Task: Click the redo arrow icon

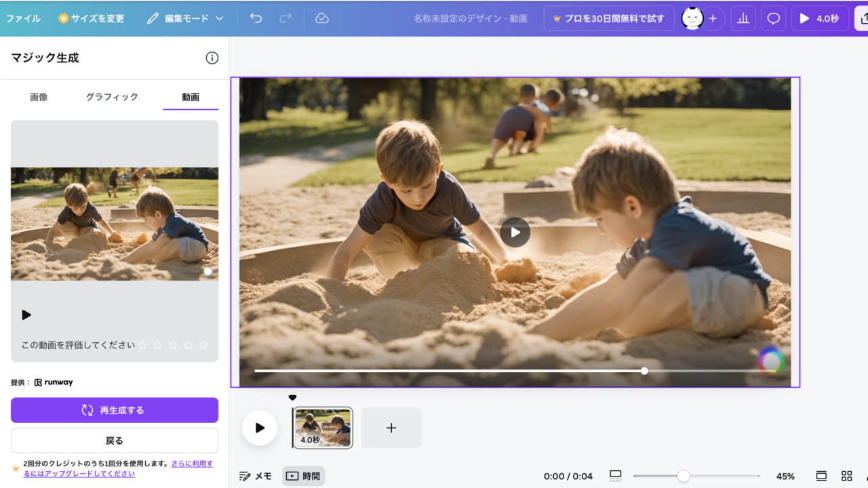Action: [x=285, y=18]
